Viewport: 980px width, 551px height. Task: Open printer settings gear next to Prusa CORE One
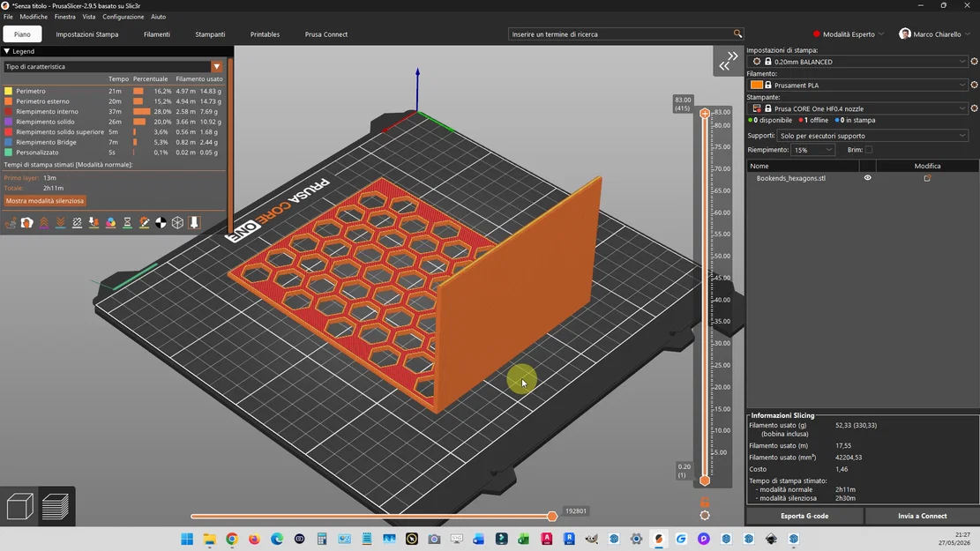(x=974, y=108)
